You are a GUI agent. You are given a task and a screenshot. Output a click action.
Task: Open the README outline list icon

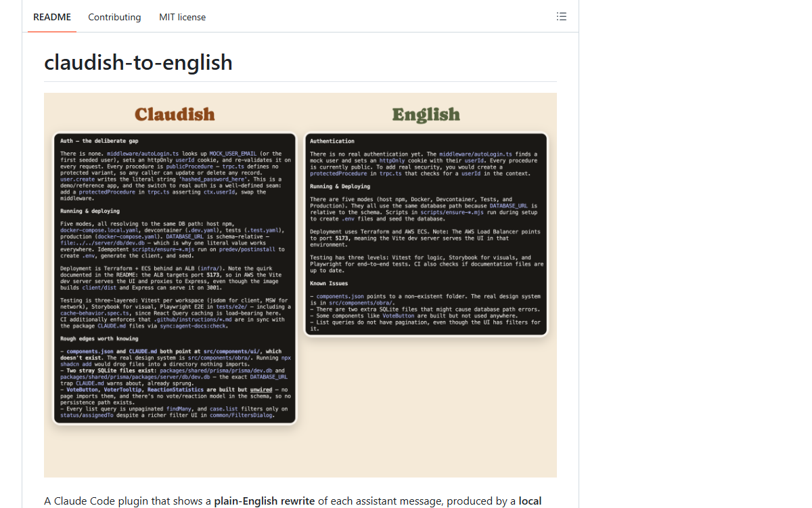(x=562, y=17)
